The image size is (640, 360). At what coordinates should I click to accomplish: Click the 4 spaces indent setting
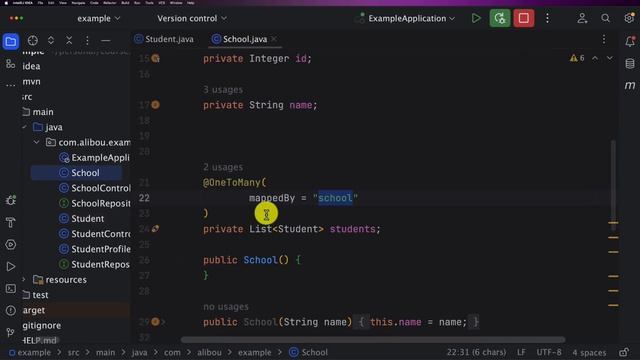[x=589, y=352]
